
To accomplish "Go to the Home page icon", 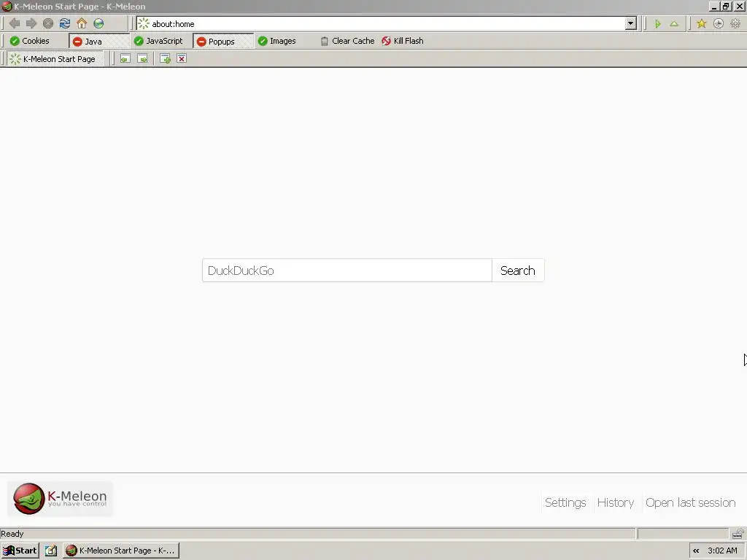I will (x=82, y=23).
